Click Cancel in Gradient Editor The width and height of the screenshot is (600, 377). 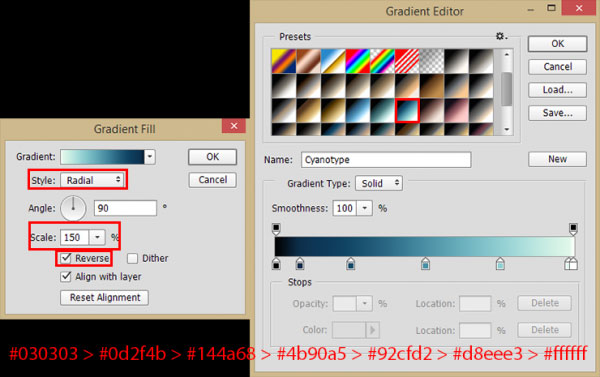[558, 67]
